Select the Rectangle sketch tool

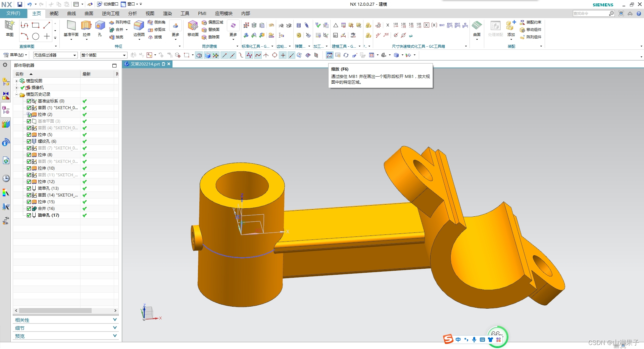[x=36, y=25]
